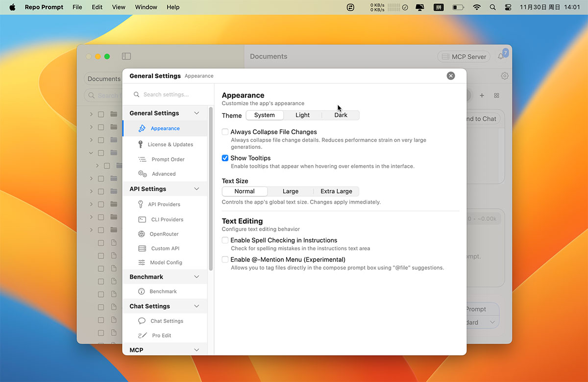Uncheck the Show Tooltips checkbox
This screenshot has height=382, width=588.
225,158
